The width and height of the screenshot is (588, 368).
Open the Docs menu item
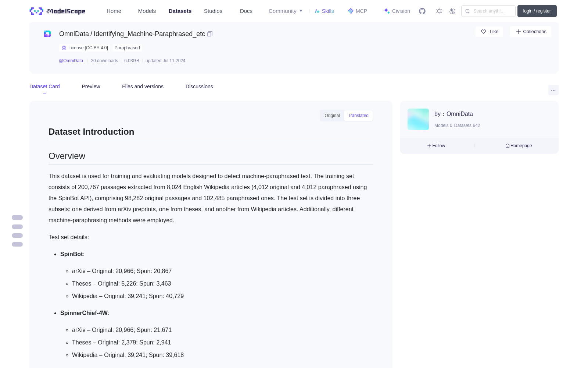point(246,11)
